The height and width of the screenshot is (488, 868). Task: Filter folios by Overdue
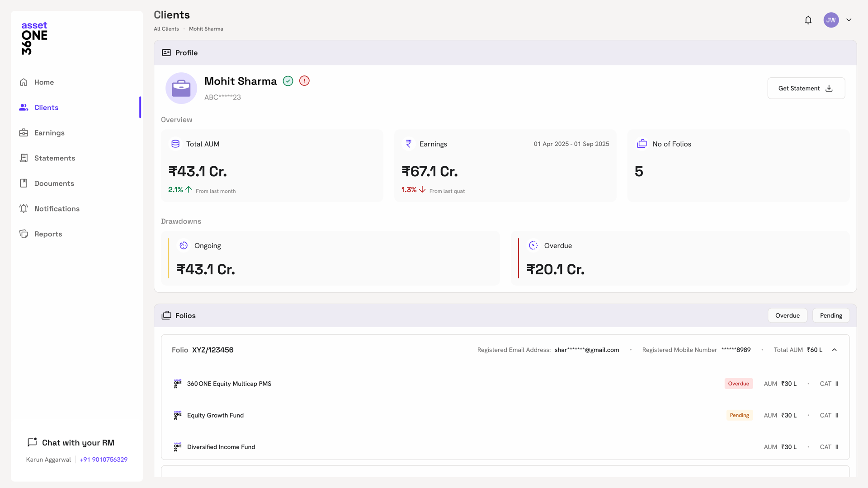(788, 315)
